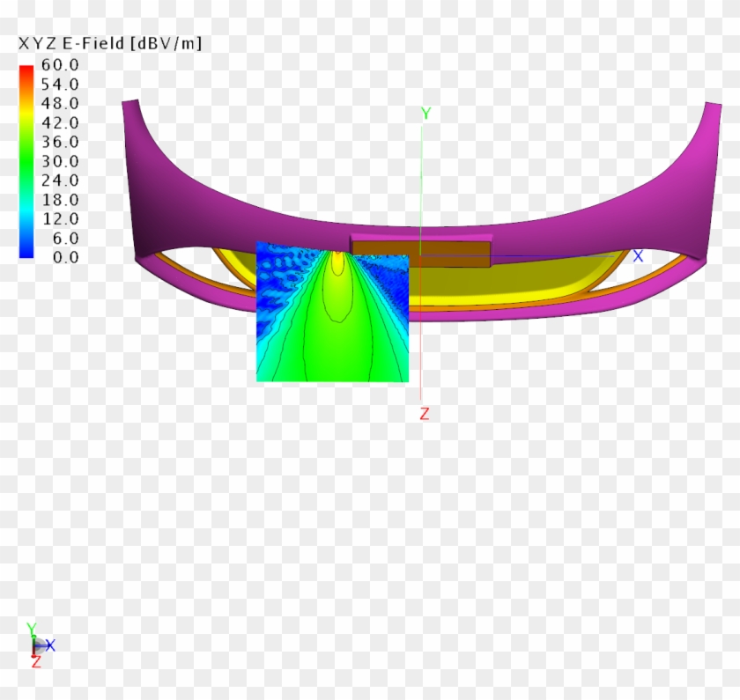Screen dimensions: 740x700
Task: Click the vertical green Y axis line
Action: (424, 176)
